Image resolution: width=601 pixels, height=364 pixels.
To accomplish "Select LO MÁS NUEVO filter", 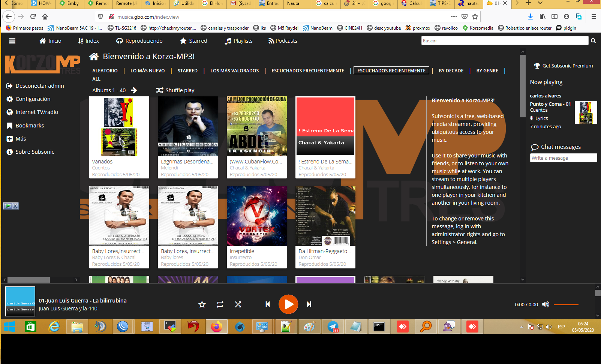I will click(148, 70).
